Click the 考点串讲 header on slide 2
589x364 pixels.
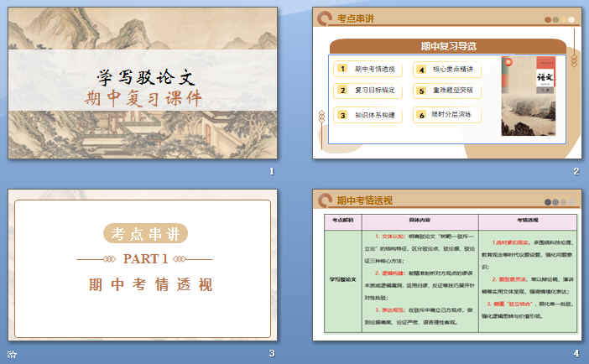pos(356,18)
